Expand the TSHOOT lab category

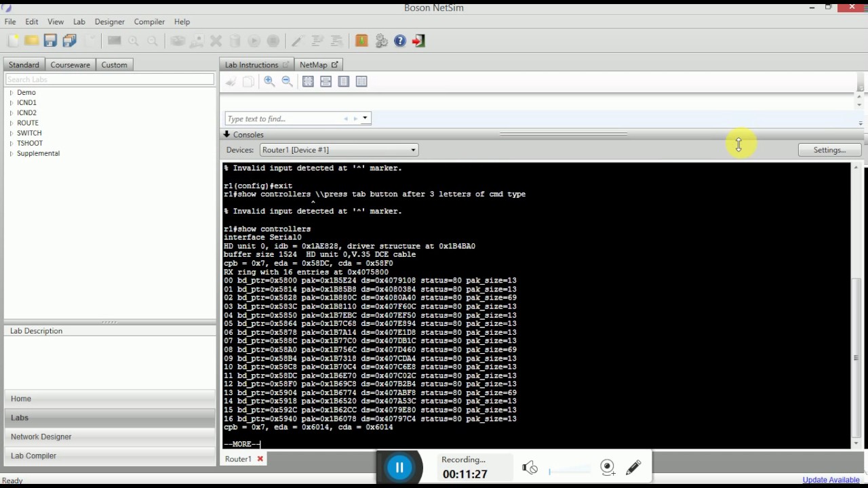click(11, 143)
